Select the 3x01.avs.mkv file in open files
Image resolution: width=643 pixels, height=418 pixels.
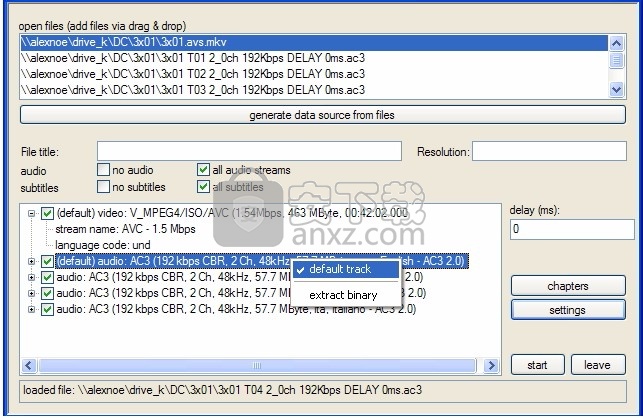click(x=314, y=43)
